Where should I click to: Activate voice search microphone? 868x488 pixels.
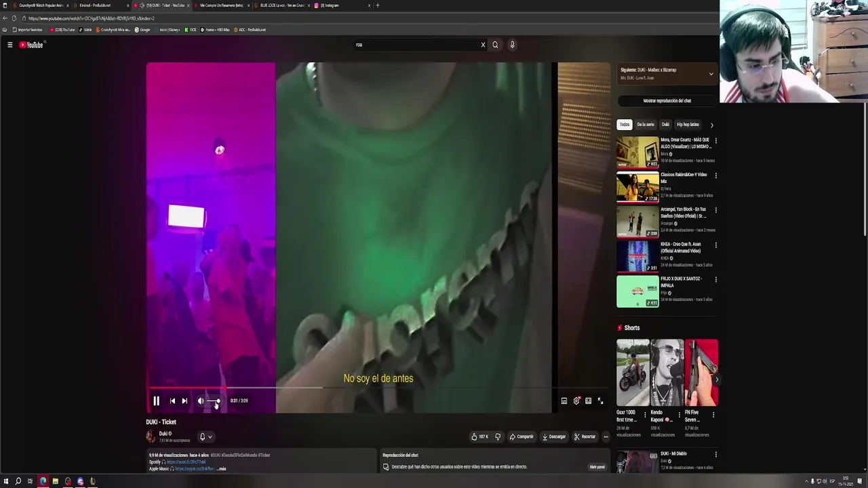point(512,45)
